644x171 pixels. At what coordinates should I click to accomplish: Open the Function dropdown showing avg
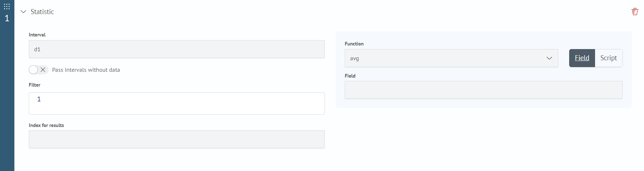(x=451, y=58)
